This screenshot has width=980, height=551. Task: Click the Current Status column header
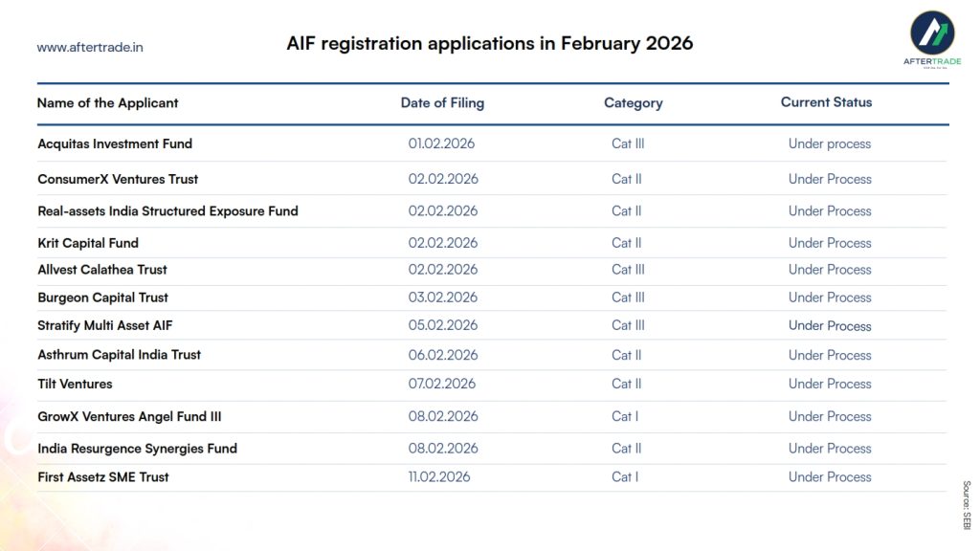click(x=826, y=101)
